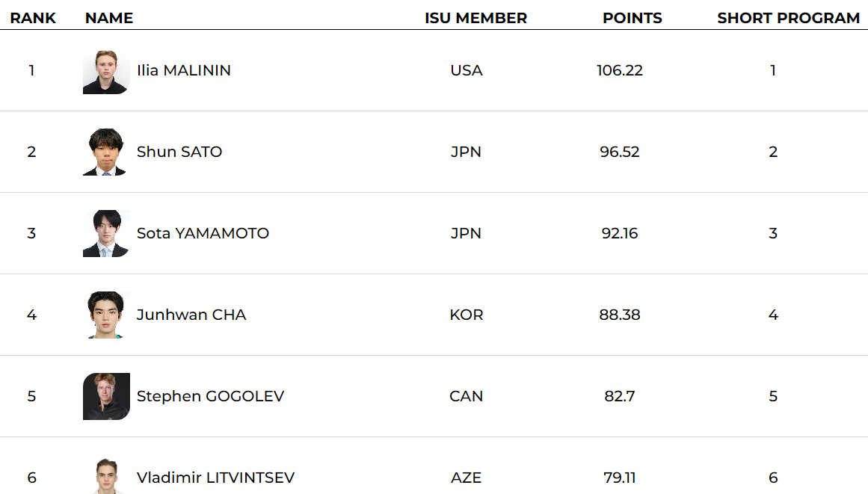Click Ilia Malinin's profile photo
The image size is (868, 494).
[106, 71]
